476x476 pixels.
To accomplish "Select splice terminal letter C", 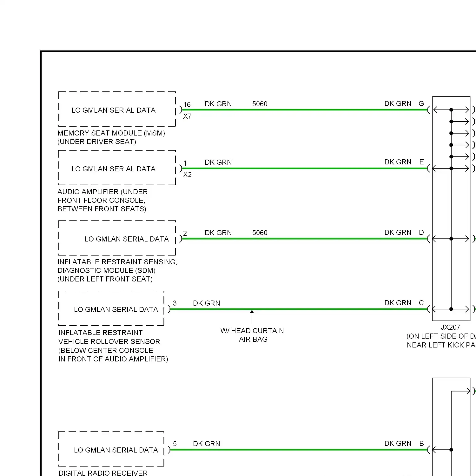I will coord(421,303).
